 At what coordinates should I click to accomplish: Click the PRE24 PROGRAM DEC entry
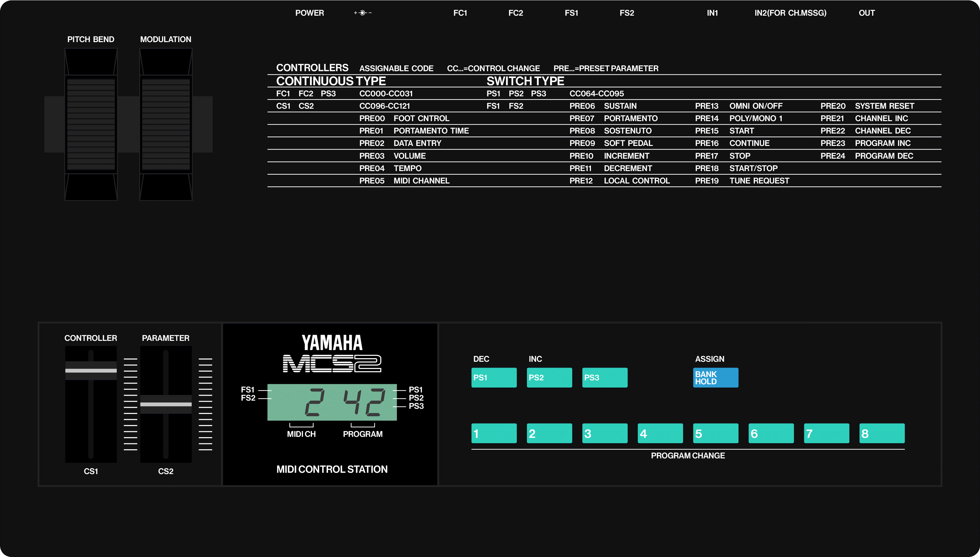point(866,156)
